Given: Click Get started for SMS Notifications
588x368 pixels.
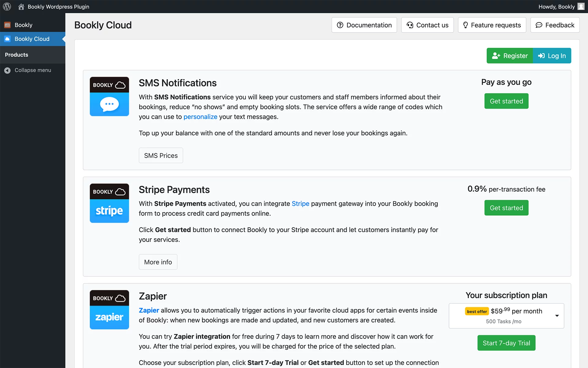Looking at the screenshot, I should pyautogui.click(x=506, y=101).
